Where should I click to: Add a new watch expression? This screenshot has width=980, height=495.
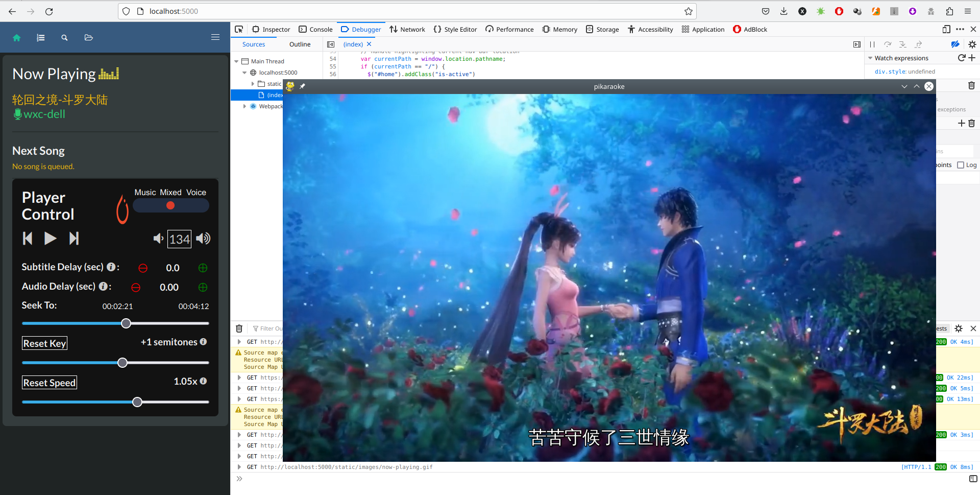click(972, 58)
